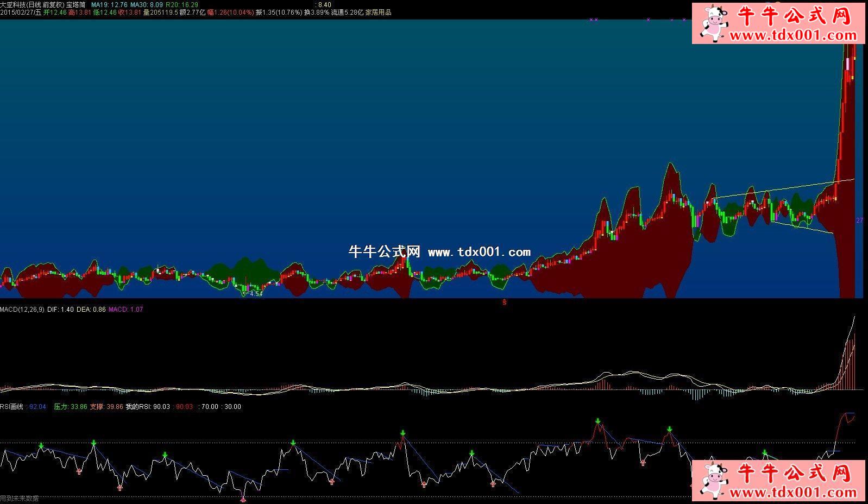Click the 4.54 low price marker

click(253, 294)
